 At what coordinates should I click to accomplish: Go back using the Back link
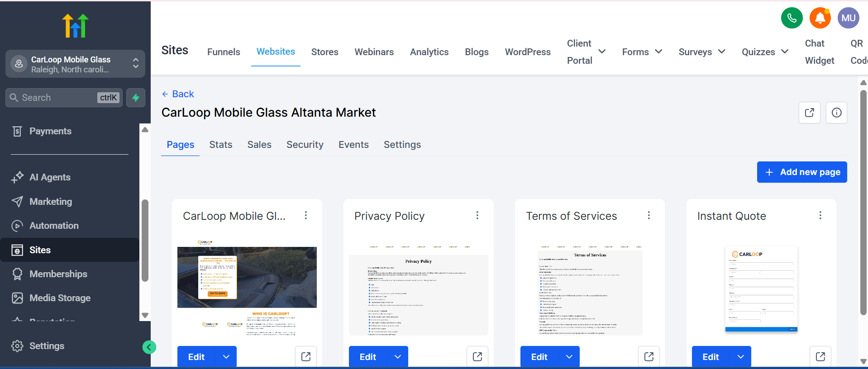point(178,94)
